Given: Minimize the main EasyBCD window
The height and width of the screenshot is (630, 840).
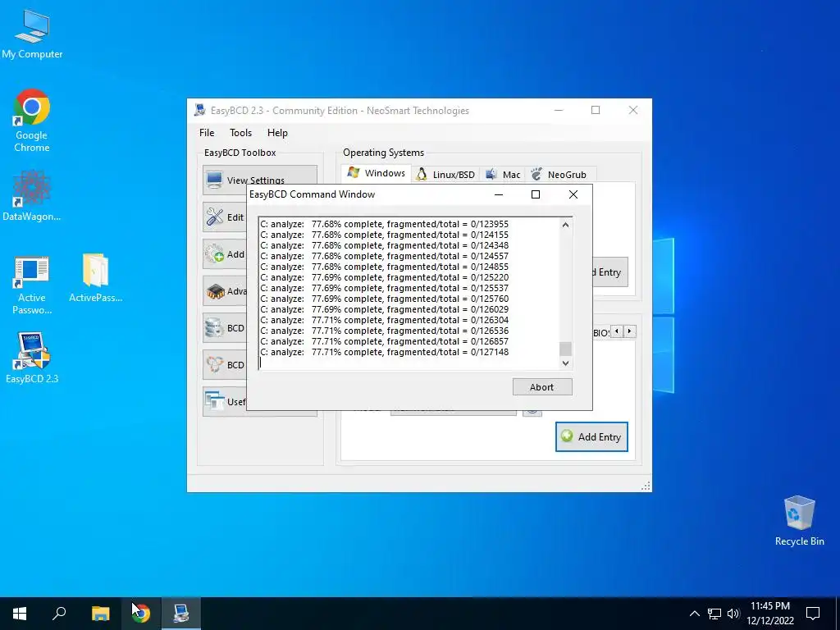Looking at the screenshot, I should [x=559, y=110].
